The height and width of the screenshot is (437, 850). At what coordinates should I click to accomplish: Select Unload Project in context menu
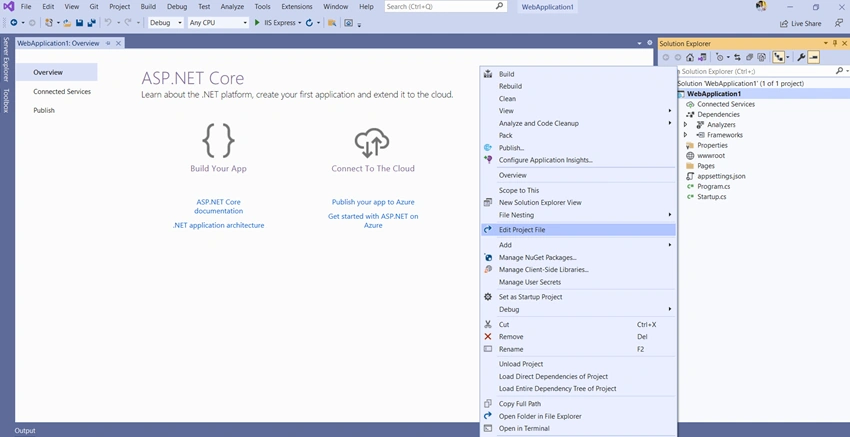point(578,364)
